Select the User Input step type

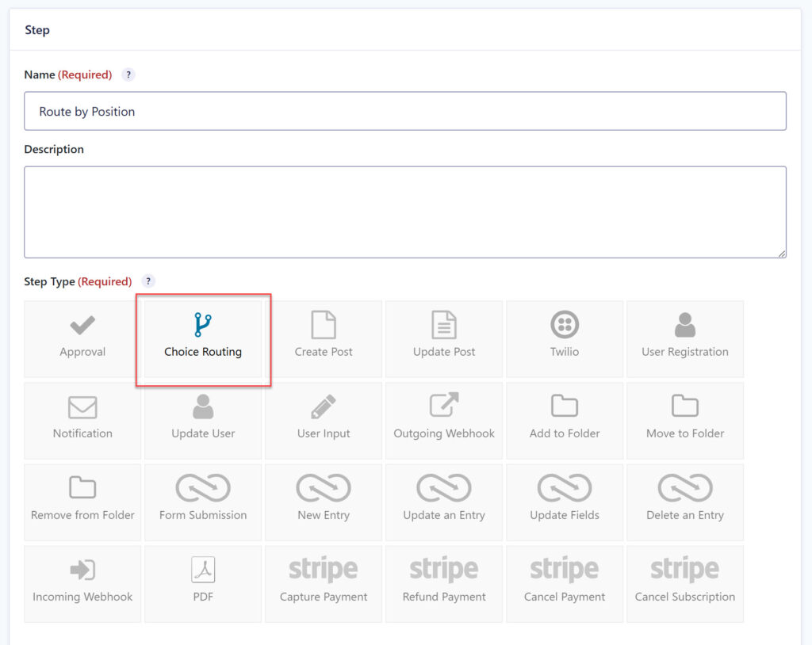(324, 421)
